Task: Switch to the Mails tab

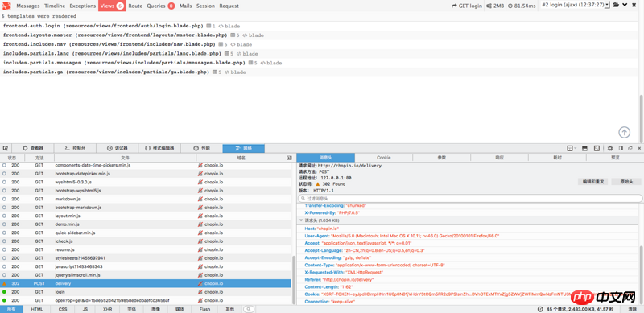Action: pyautogui.click(x=186, y=6)
